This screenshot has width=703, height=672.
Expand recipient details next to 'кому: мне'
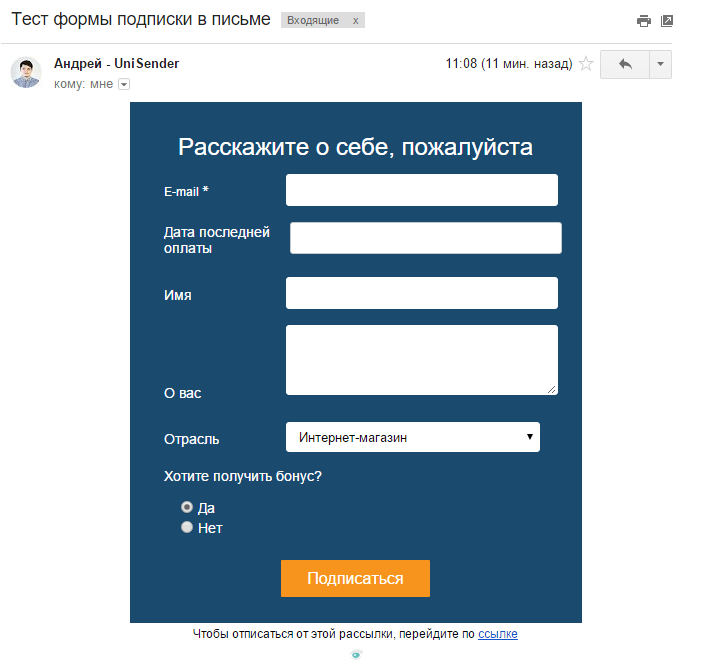[124, 84]
